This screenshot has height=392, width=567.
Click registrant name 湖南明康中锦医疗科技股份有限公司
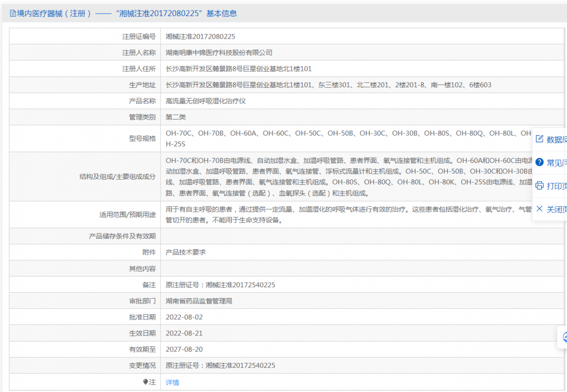tap(219, 52)
